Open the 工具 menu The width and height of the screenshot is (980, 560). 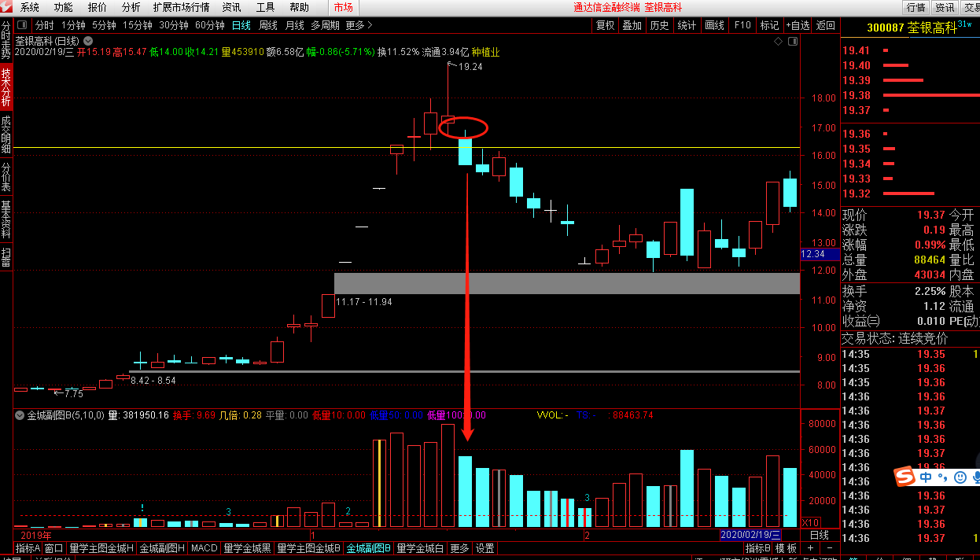(265, 7)
